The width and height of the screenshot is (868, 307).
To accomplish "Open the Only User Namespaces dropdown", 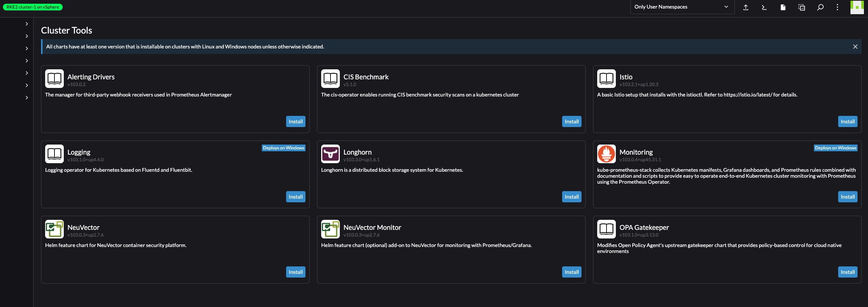I will pos(682,7).
